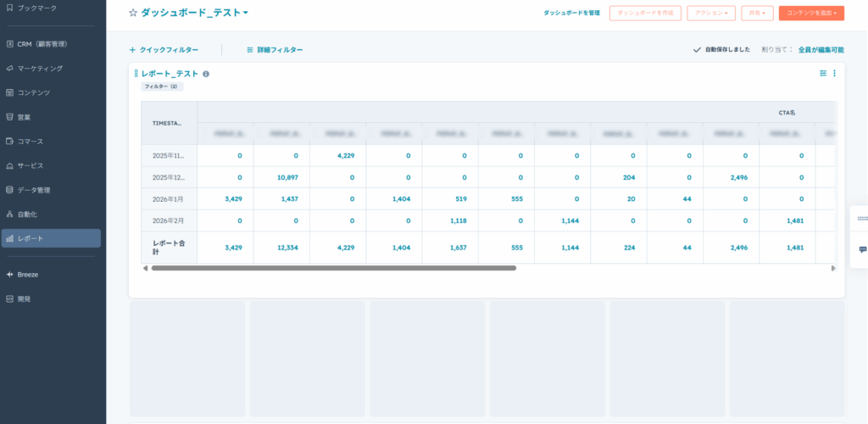Click the info icon beside レポート_テスト
Image resolution: width=868 pixels, height=424 pixels.
point(206,74)
